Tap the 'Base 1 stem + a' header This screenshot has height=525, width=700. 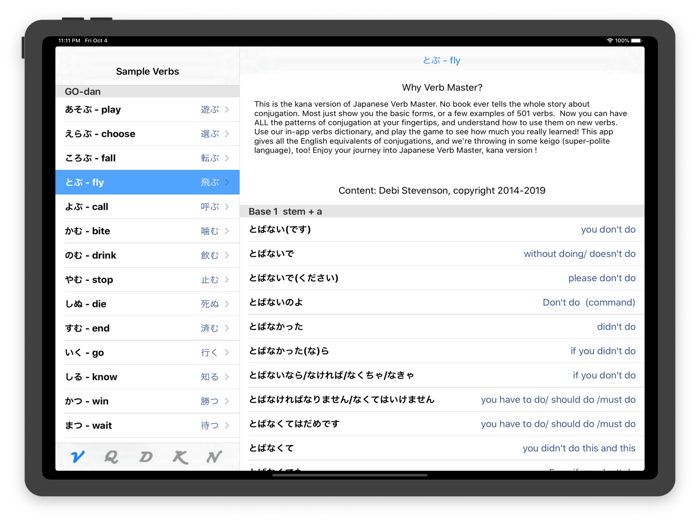click(442, 211)
